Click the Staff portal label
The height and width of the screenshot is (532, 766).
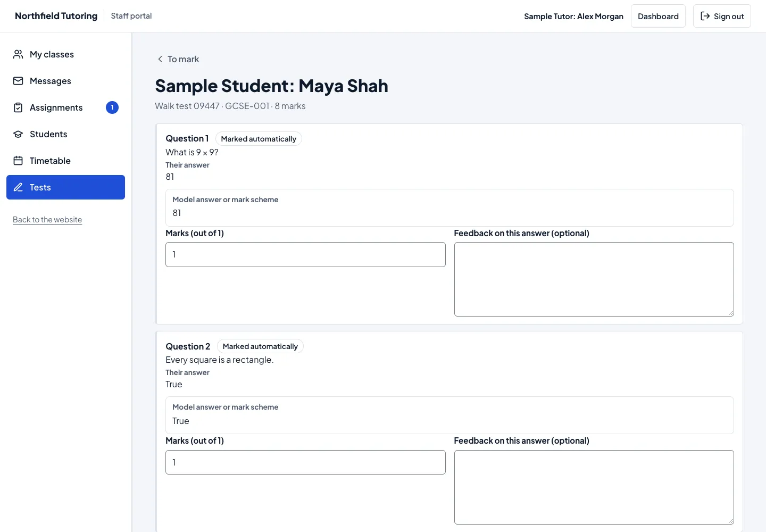(131, 16)
